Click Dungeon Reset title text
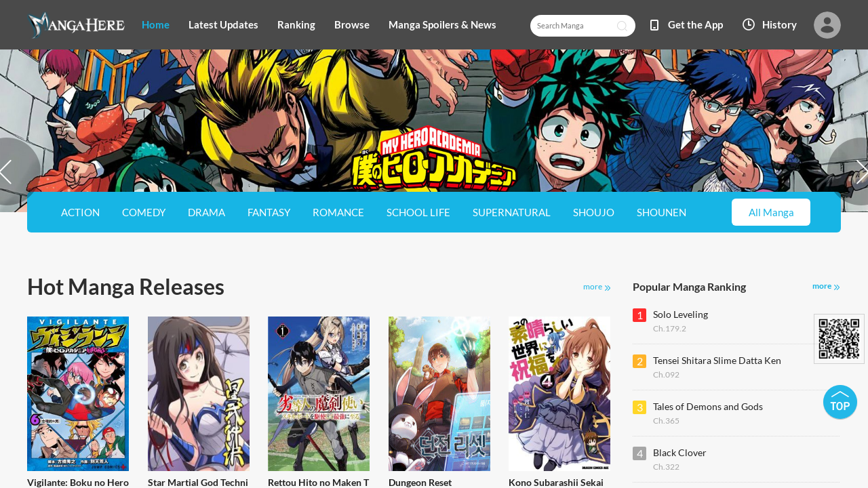Viewport: 868px width, 488px height. (x=420, y=482)
